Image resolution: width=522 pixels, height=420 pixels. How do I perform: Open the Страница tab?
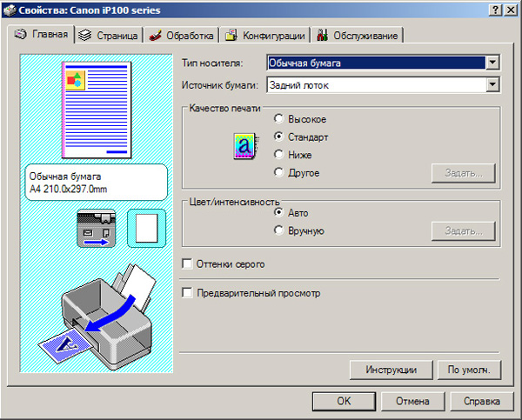point(110,36)
